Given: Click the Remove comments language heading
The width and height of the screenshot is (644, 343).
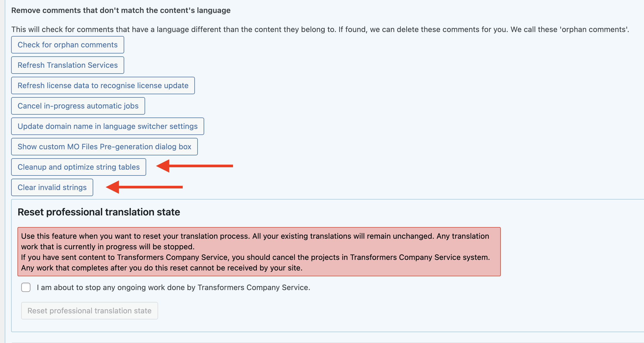Looking at the screenshot, I should click(x=121, y=10).
